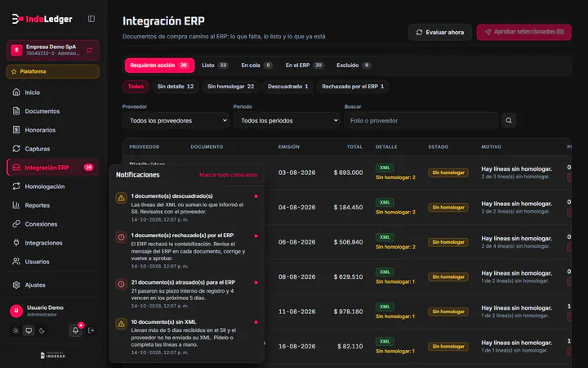The height and width of the screenshot is (368, 588).
Task: Open the Requieren acción tab
Action: coord(160,65)
